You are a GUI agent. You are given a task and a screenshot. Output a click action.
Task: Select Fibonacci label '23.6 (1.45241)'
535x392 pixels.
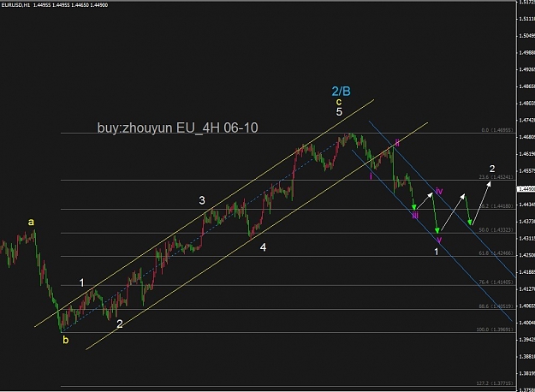click(496, 176)
